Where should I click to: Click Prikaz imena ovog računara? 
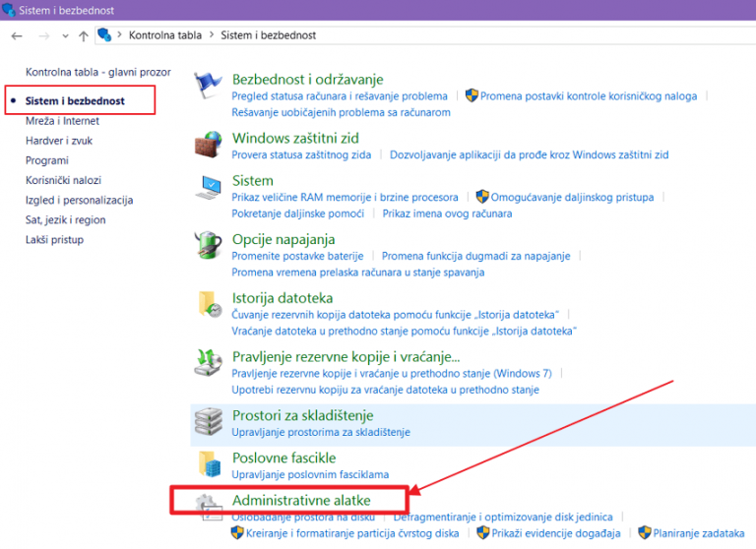tap(447, 213)
